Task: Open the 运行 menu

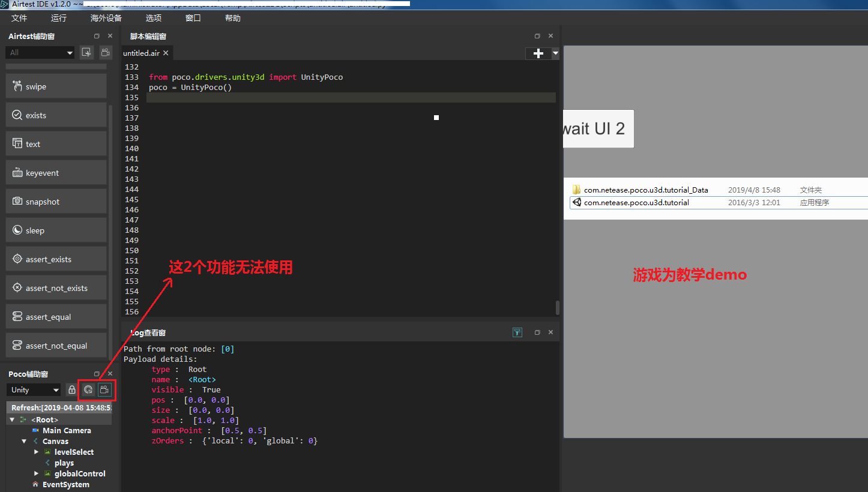Action: click(x=59, y=18)
